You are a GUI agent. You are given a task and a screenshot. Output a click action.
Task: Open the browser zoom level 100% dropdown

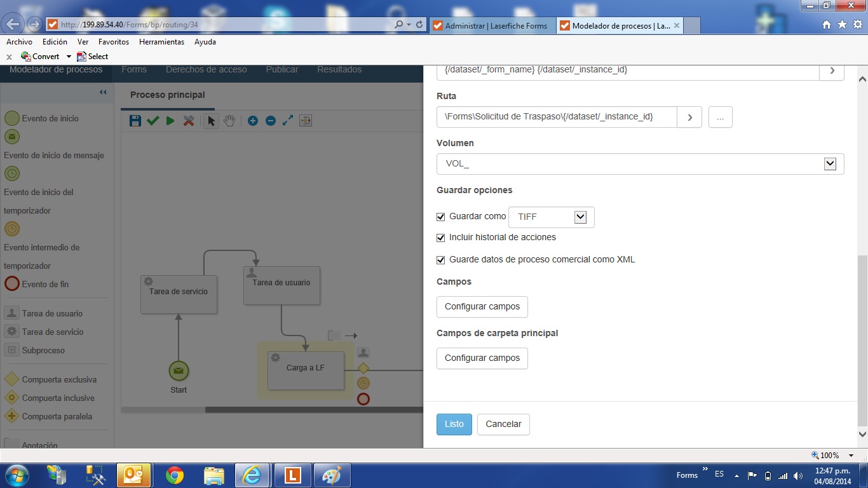(853, 456)
